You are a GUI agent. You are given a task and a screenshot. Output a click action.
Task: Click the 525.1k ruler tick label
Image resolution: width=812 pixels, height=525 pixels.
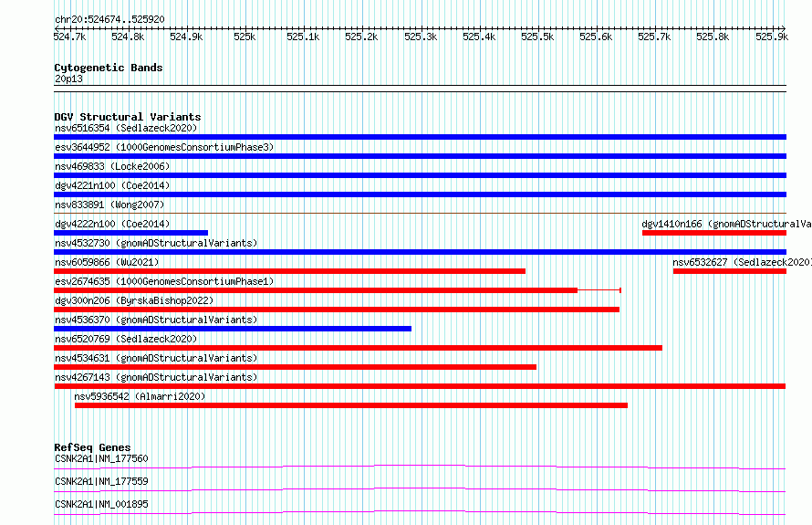[x=303, y=37]
